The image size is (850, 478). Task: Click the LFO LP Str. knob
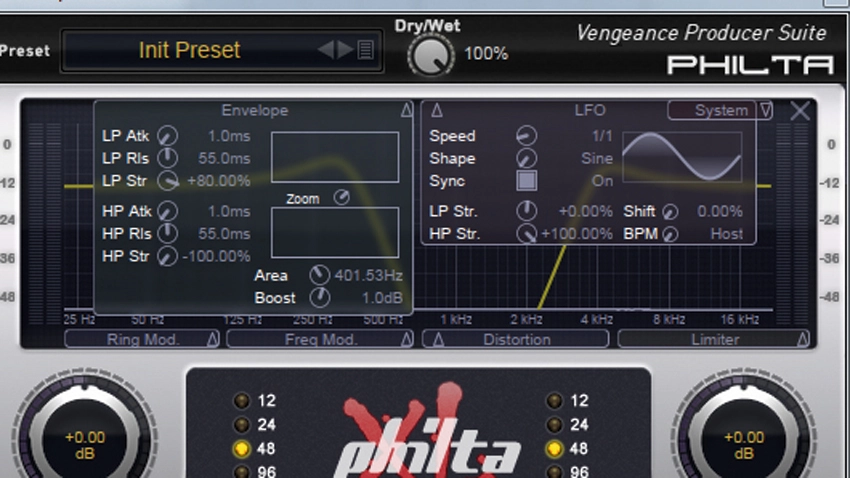tap(526, 211)
